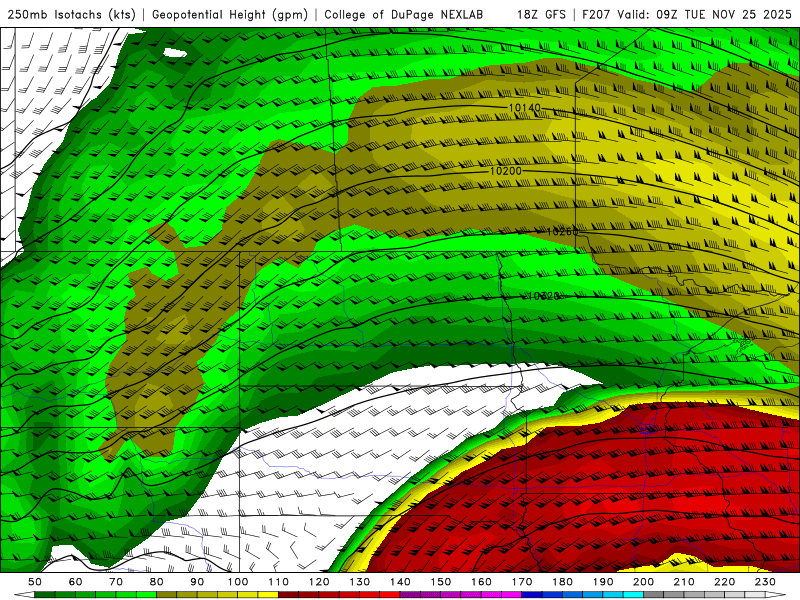Click the legend value 190

pyautogui.click(x=603, y=582)
